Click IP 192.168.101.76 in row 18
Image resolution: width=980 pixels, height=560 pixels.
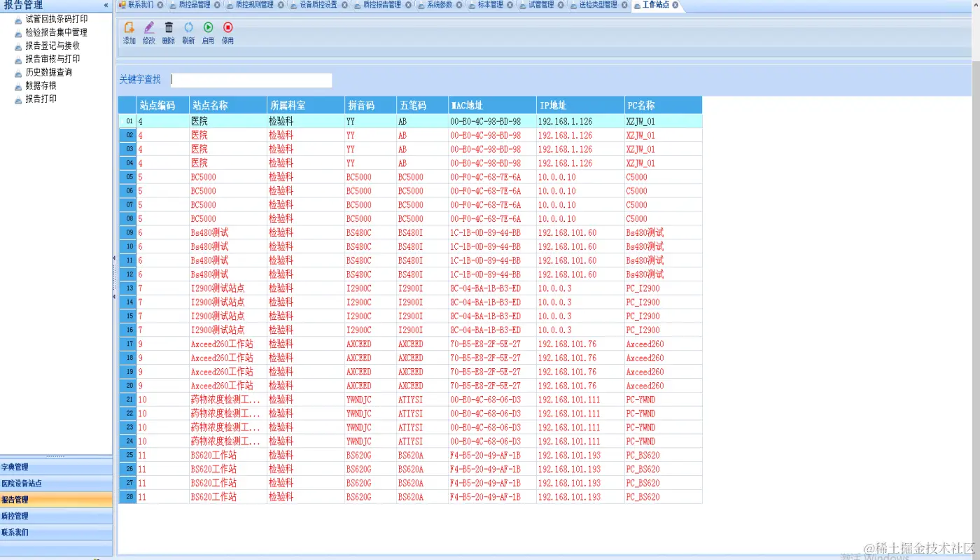(567, 358)
